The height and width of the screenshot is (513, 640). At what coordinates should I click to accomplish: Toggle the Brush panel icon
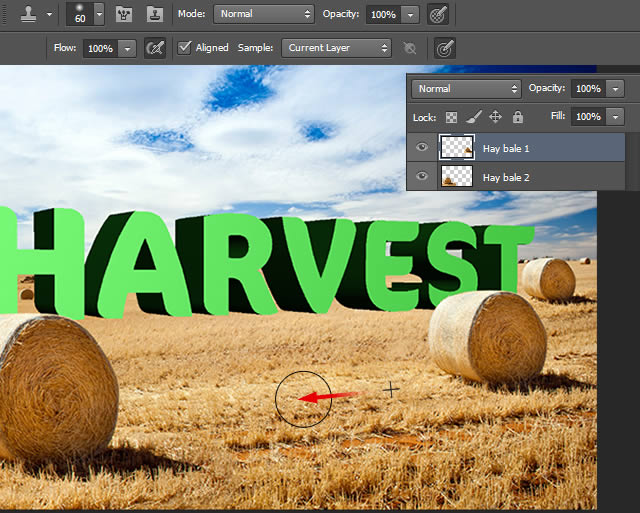(x=124, y=14)
